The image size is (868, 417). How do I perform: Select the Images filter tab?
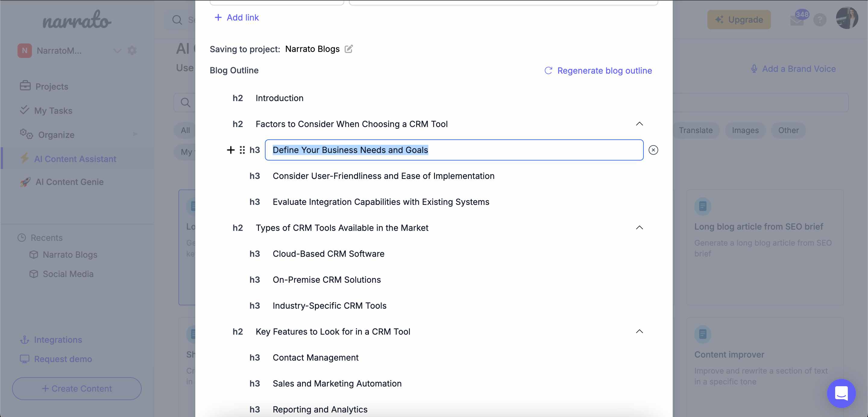745,130
